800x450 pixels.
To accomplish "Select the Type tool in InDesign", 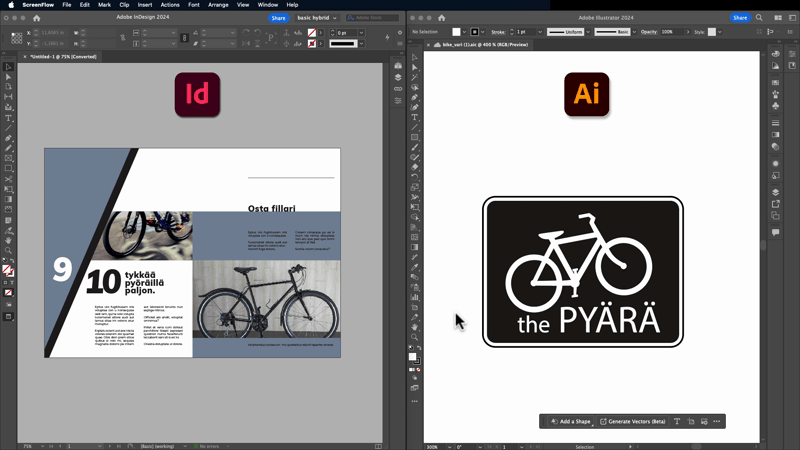I will click(8, 118).
